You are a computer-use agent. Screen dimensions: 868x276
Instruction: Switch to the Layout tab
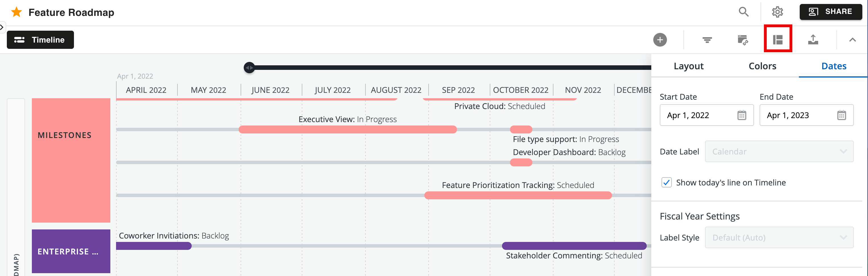[x=689, y=66]
